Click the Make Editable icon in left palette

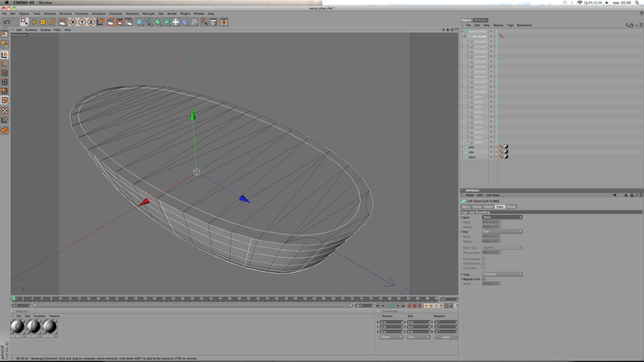coord(5,34)
